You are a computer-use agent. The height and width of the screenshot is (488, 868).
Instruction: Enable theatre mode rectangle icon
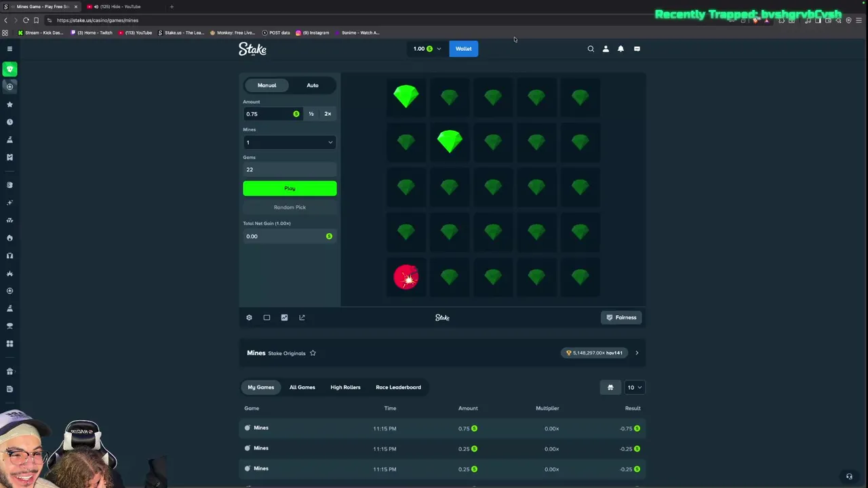coord(267,317)
